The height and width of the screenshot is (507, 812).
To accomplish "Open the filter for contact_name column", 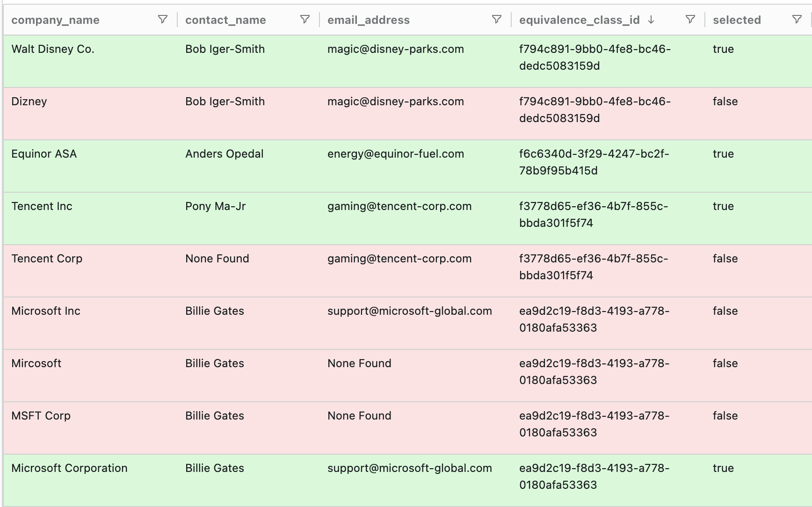I will [305, 19].
